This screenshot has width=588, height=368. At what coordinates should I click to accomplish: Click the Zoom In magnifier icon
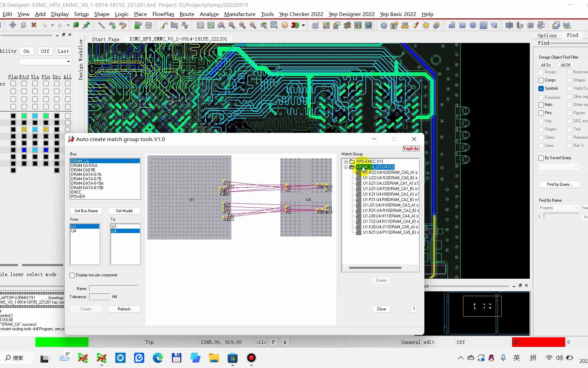coord(242,25)
